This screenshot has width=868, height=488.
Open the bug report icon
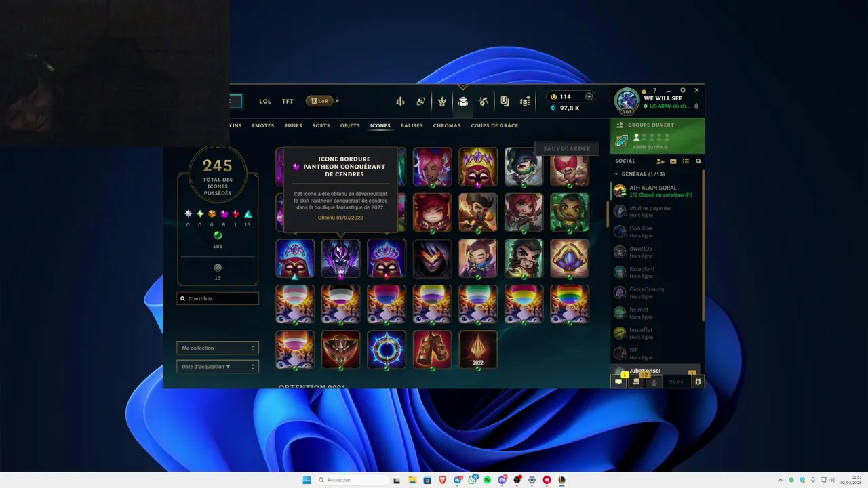click(698, 382)
